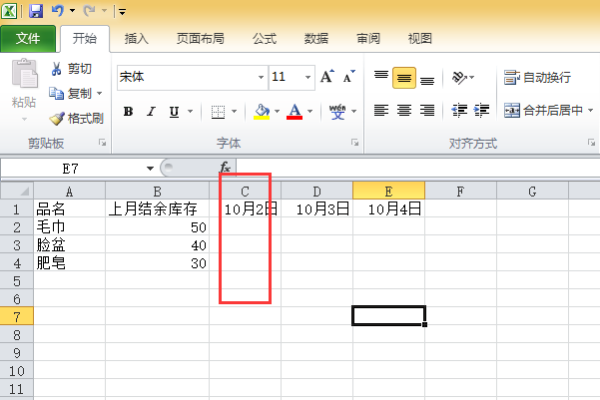Increase font size with large A icon
The width and height of the screenshot is (600, 400).
pyautogui.click(x=327, y=77)
